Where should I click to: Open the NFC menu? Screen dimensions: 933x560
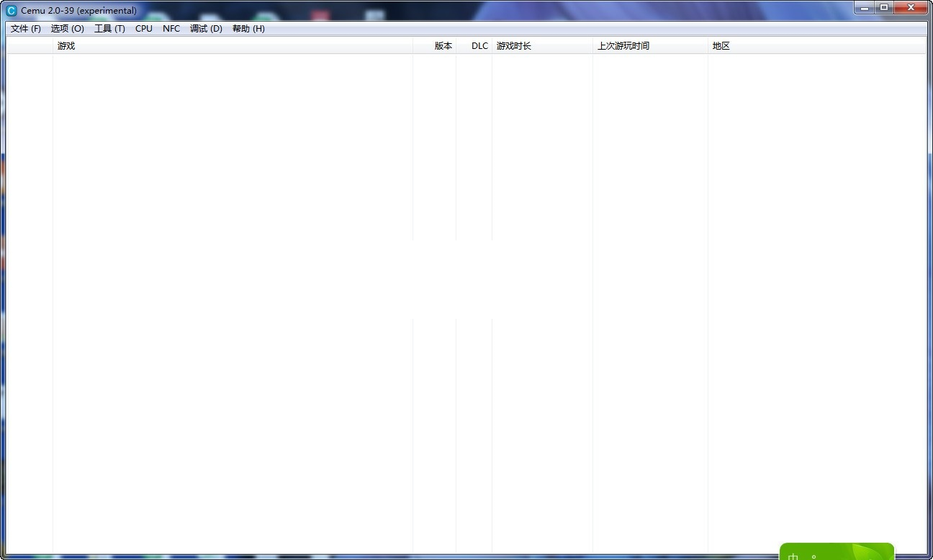[x=171, y=29]
